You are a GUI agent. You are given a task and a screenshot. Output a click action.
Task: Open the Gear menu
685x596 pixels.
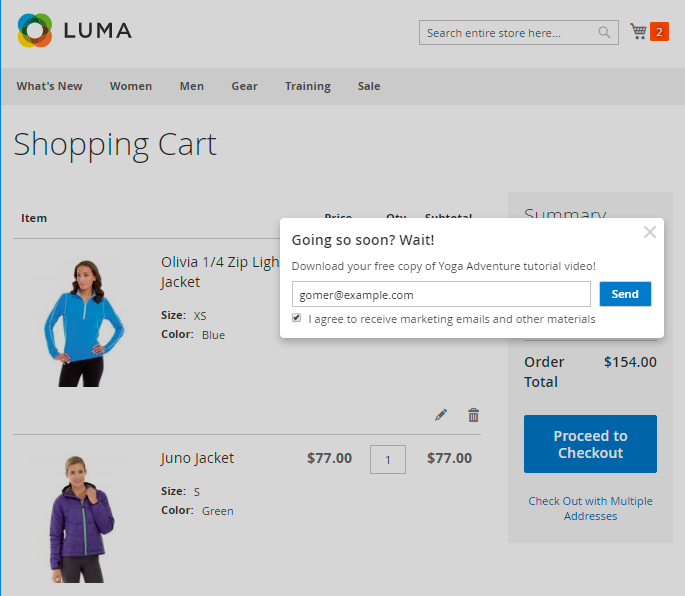click(244, 86)
